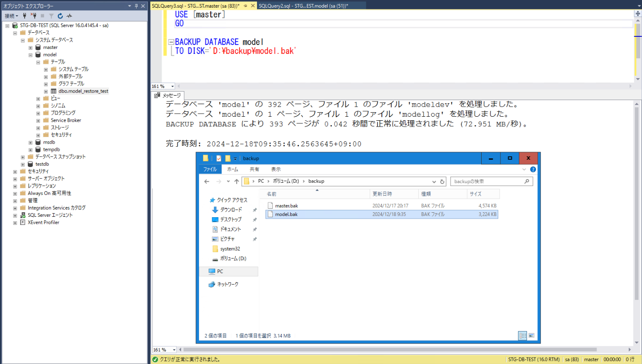Expand the testdb database node
This screenshot has width=642, height=364.
pyautogui.click(x=23, y=164)
